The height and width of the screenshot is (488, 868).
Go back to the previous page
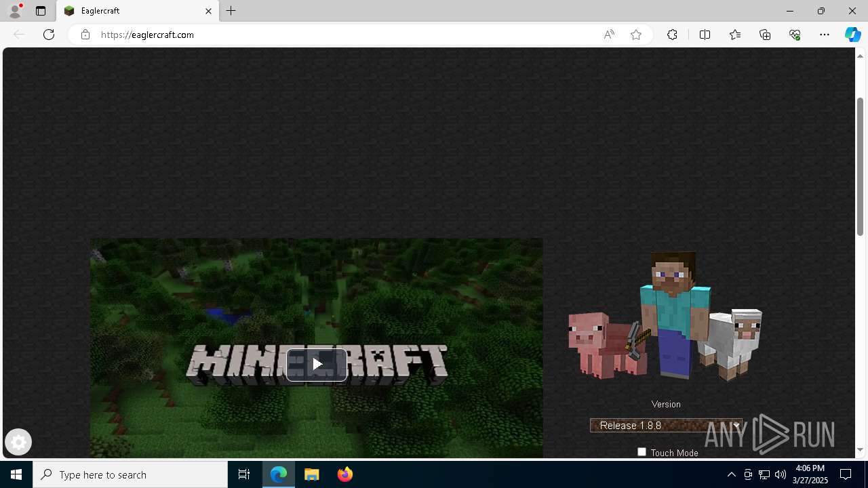click(19, 35)
